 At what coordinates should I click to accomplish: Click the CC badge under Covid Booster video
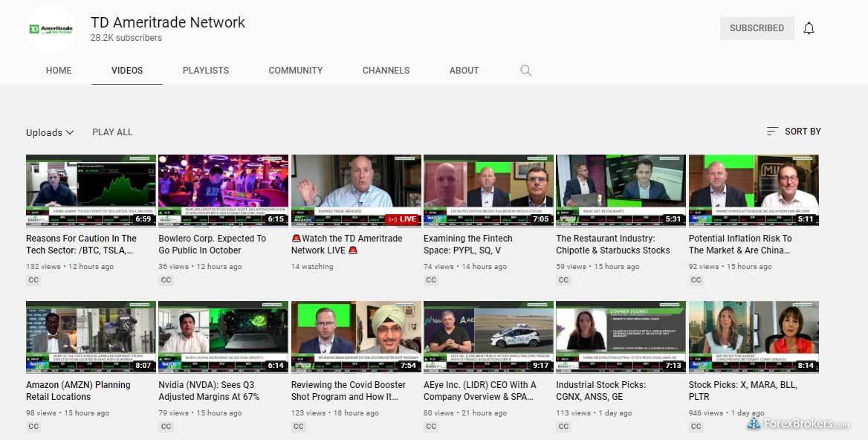tap(299, 426)
